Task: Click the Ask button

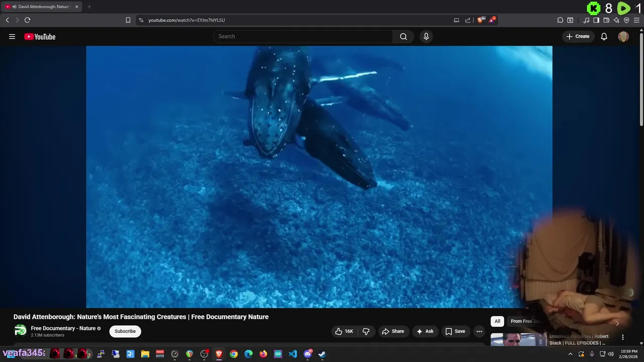Action: tap(425, 331)
